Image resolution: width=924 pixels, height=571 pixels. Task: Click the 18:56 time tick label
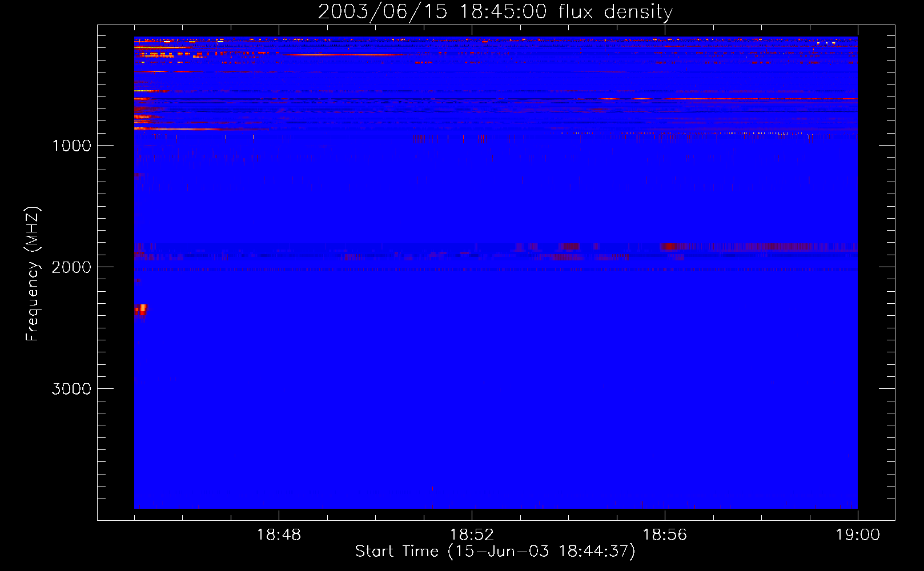pos(665,535)
